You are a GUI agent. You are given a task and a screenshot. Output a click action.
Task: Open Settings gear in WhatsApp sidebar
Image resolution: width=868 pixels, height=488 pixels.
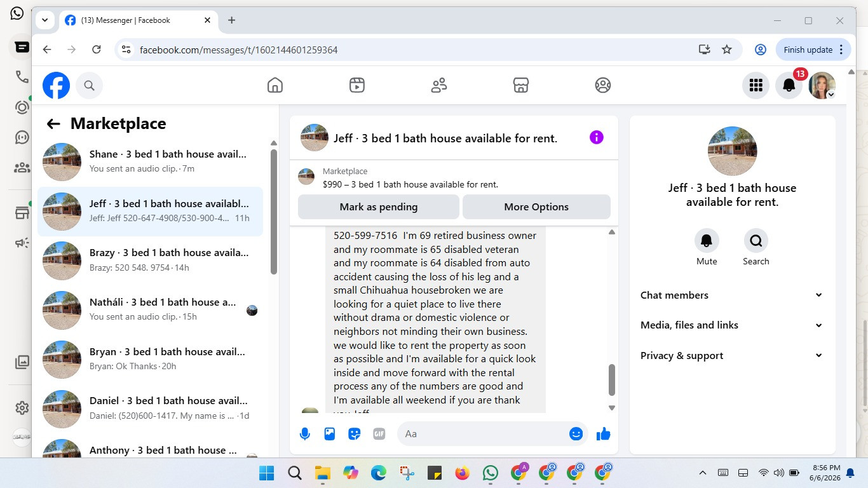click(x=22, y=407)
